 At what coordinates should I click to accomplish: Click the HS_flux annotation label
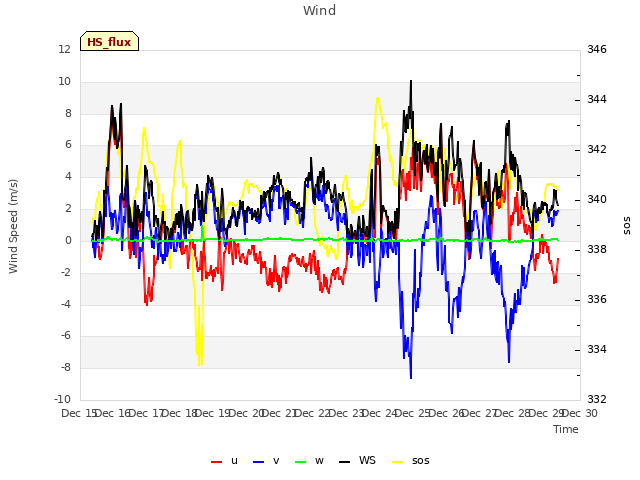click(109, 41)
